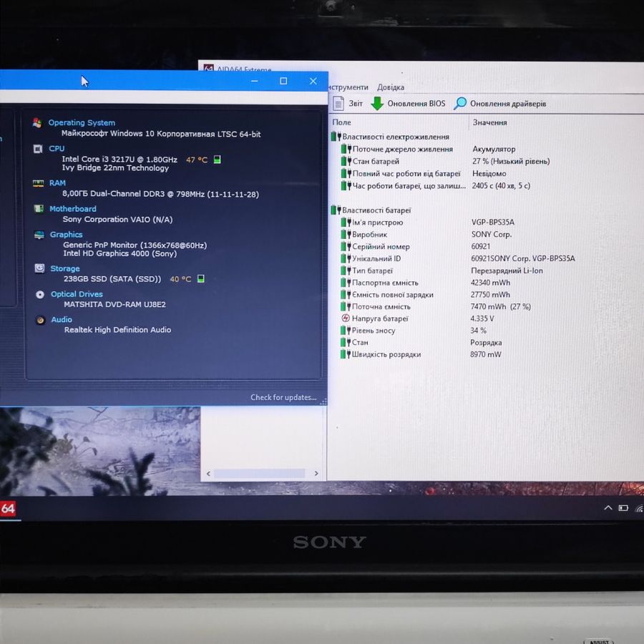Select Властивості батареї group row
The height and width of the screenshot is (644, 644).
pos(371,210)
